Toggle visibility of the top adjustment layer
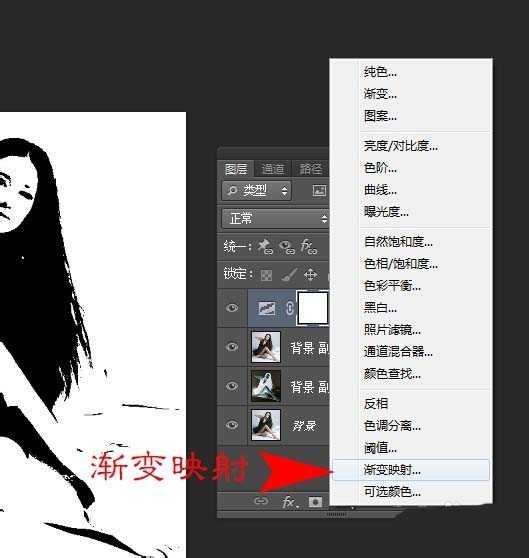The image size is (529, 558). (x=232, y=307)
